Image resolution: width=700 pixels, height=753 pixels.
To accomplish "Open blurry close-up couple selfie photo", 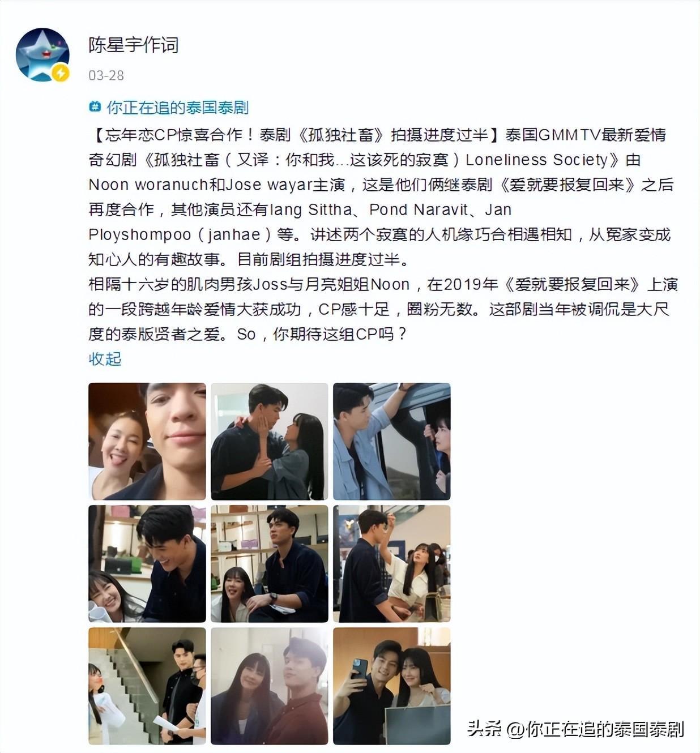I will point(270,686).
